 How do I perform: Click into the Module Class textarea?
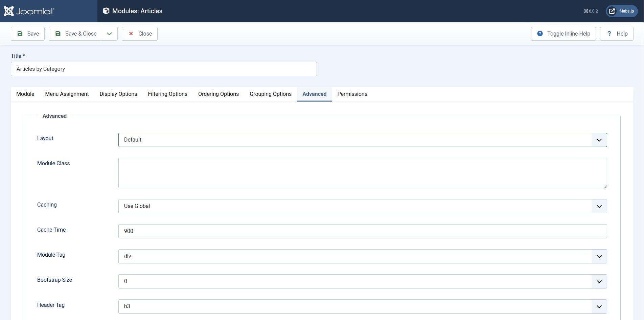pos(362,173)
